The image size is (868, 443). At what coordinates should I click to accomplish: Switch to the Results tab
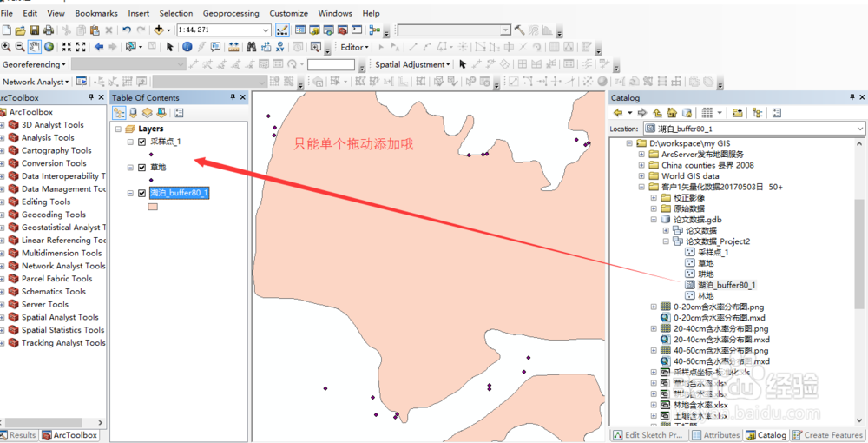18,435
